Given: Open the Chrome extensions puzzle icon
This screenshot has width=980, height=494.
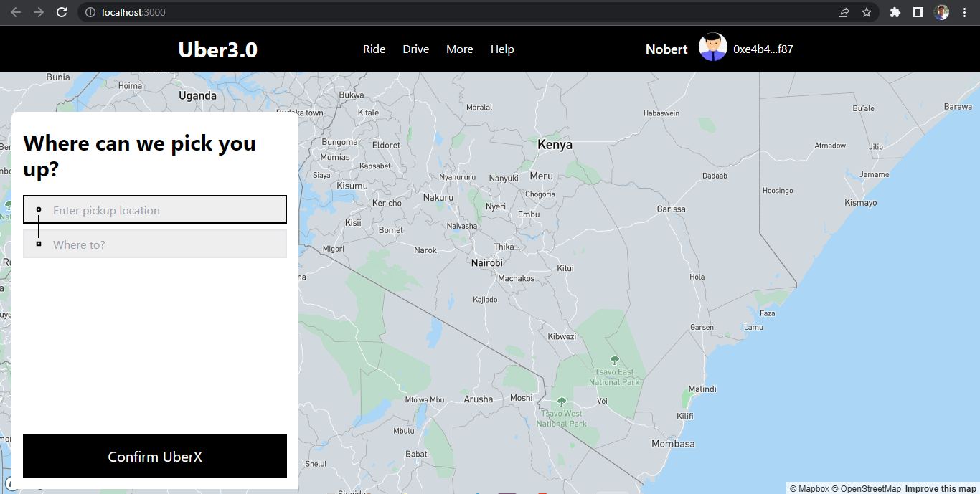Looking at the screenshot, I should [x=895, y=12].
